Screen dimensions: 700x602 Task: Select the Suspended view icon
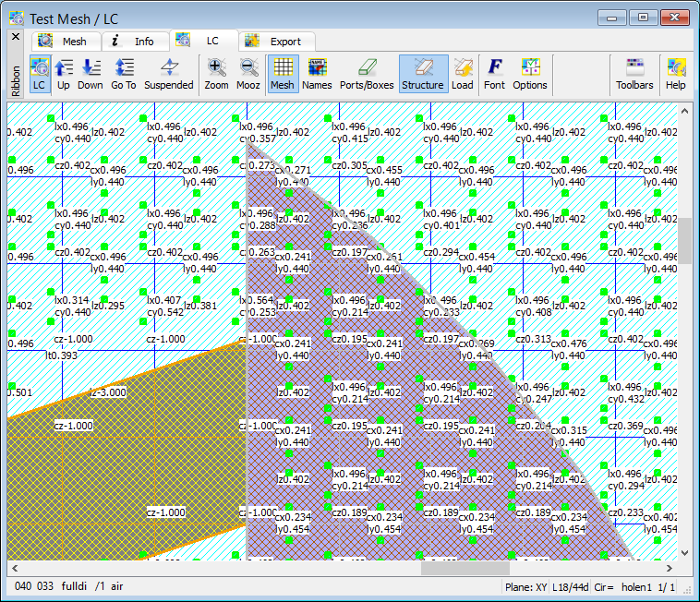pos(169,74)
